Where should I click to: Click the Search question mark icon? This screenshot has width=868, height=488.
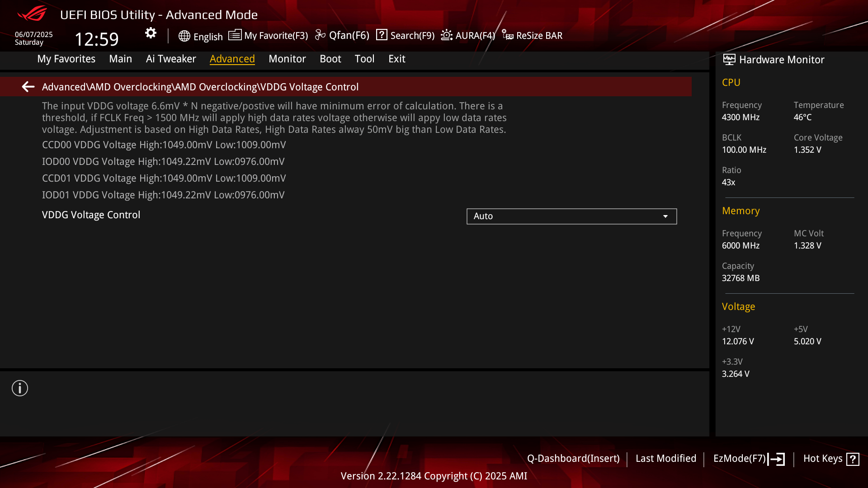[382, 35]
